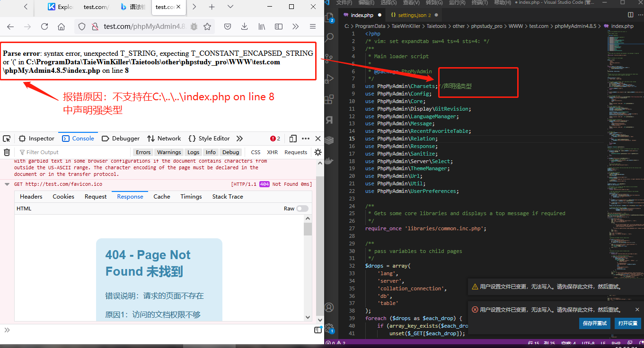List all Firefox tabs dropdown

(230, 7)
